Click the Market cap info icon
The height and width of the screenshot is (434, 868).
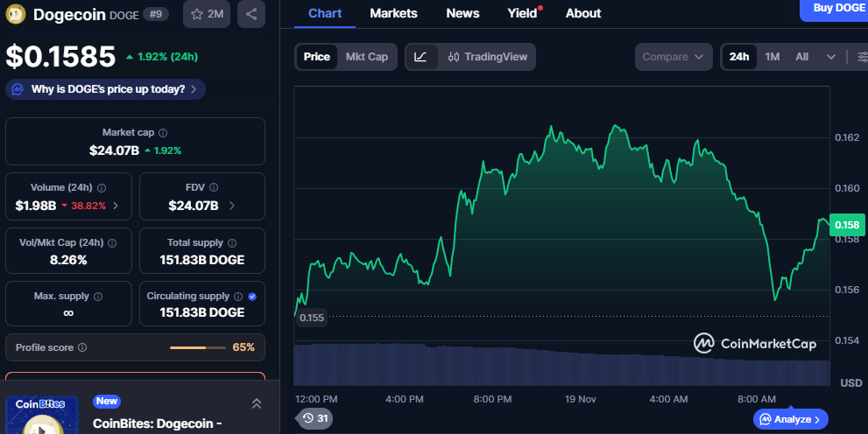tap(164, 133)
